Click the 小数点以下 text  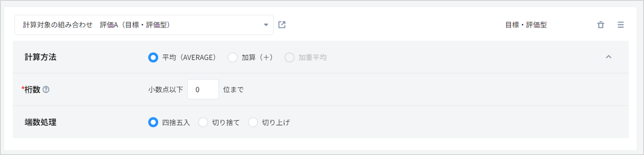point(165,90)
